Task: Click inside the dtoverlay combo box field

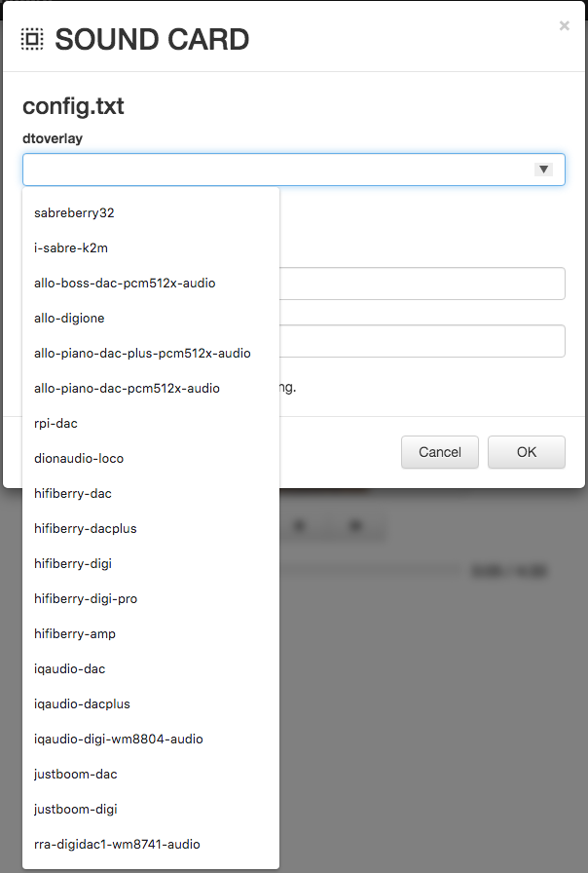Action: click(x=294, y=170)
